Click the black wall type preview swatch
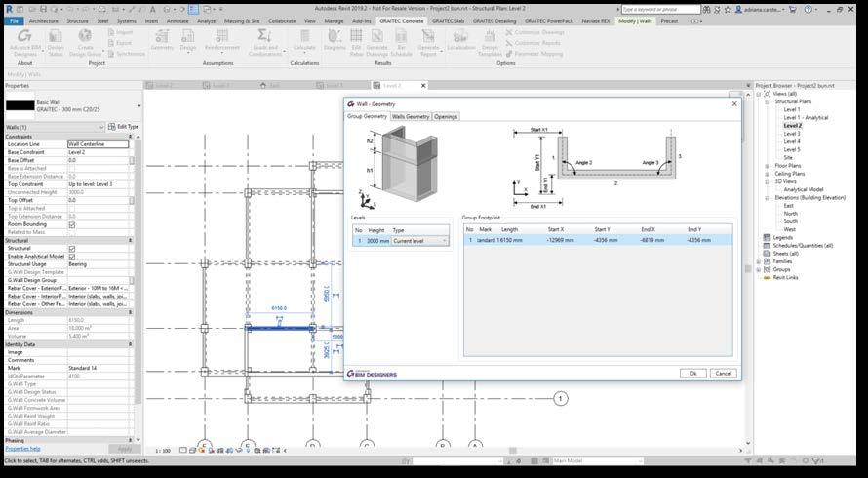Image resolution: width=868 pixels, height=478 pixels. [20, 105]
